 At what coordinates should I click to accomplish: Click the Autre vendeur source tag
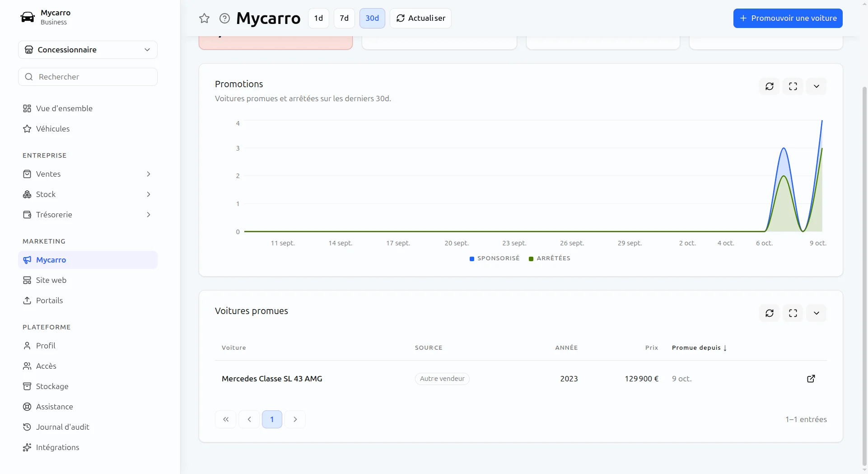442,379
